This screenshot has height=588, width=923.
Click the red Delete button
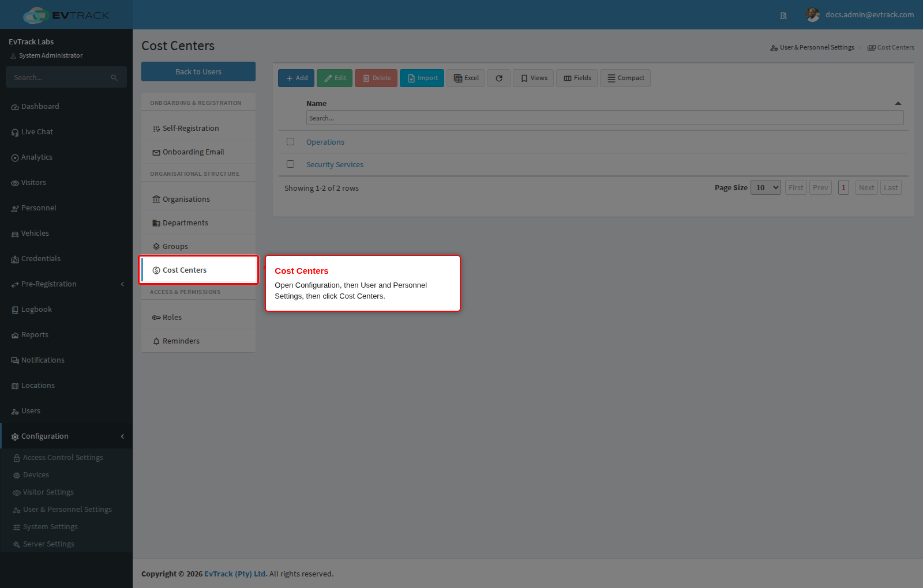tap(376, 78)
